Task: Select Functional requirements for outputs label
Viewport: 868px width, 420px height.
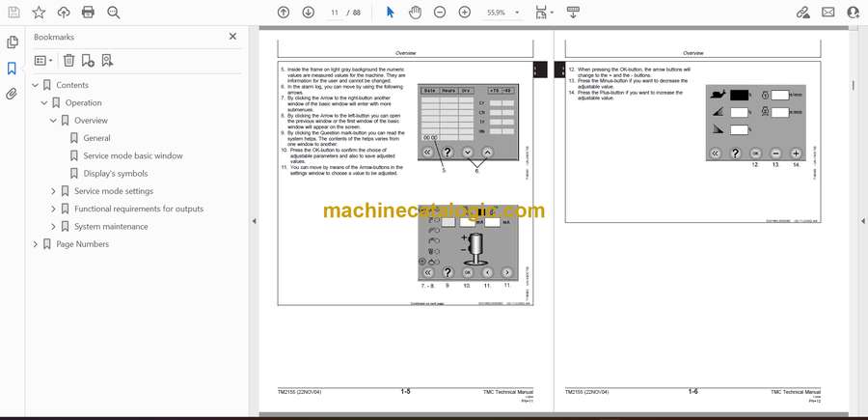Action: 139,209
